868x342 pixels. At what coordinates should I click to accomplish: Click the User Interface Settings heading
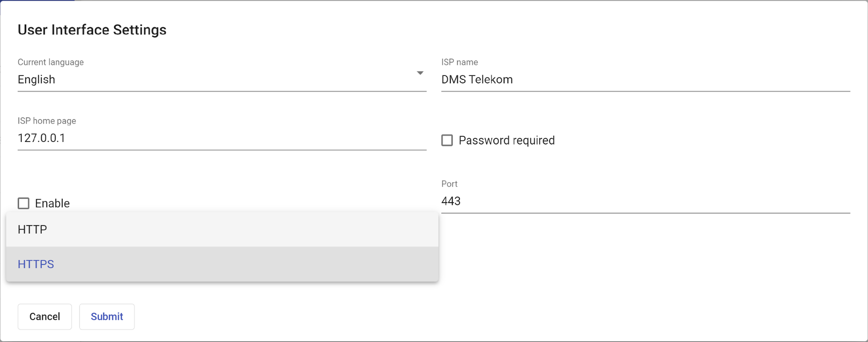pos(92,30)
